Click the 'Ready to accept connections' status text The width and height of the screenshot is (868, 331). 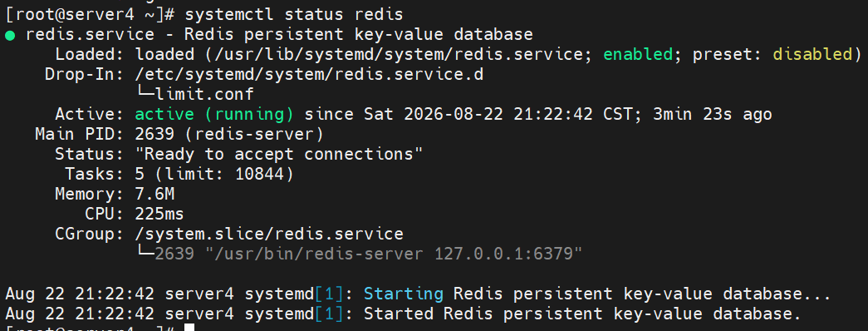click(279, 154)
